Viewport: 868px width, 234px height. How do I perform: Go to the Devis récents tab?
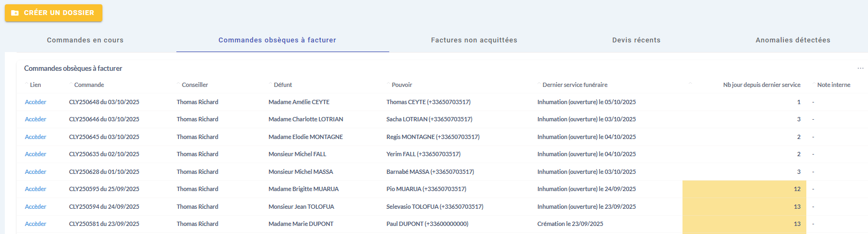636,40
